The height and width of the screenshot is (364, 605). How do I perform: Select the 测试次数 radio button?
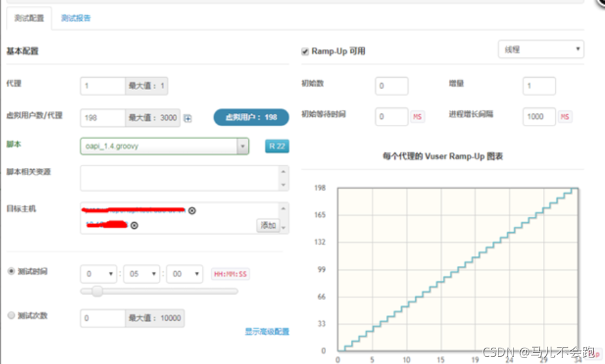coord(11,316)
